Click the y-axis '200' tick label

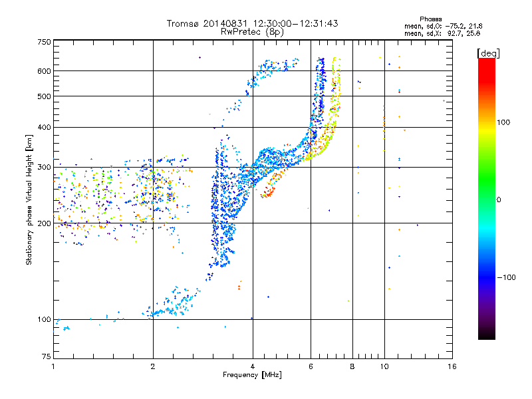[x=44, y=223]
